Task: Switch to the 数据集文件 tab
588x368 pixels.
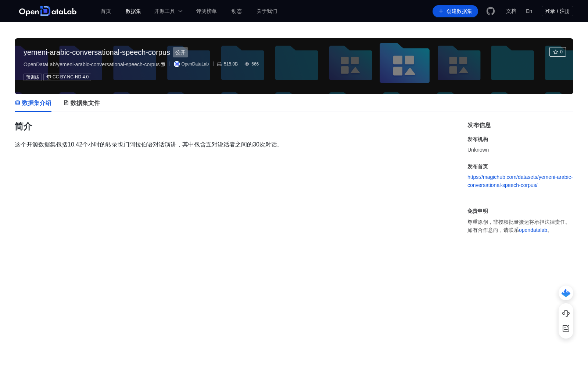Action: 82,103
